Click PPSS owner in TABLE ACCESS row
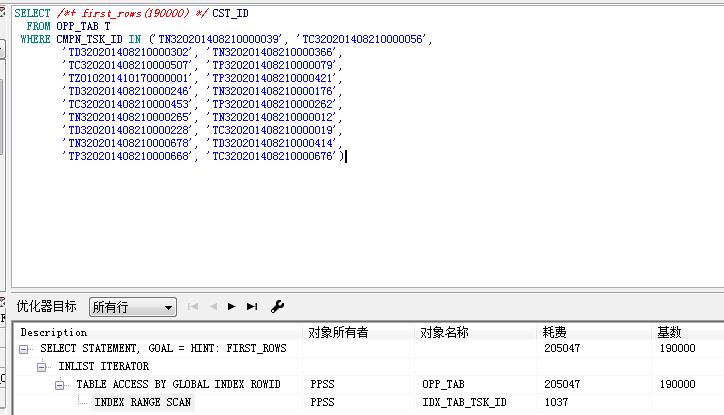The width and height of the screenshot is (724, 415). 322,384
